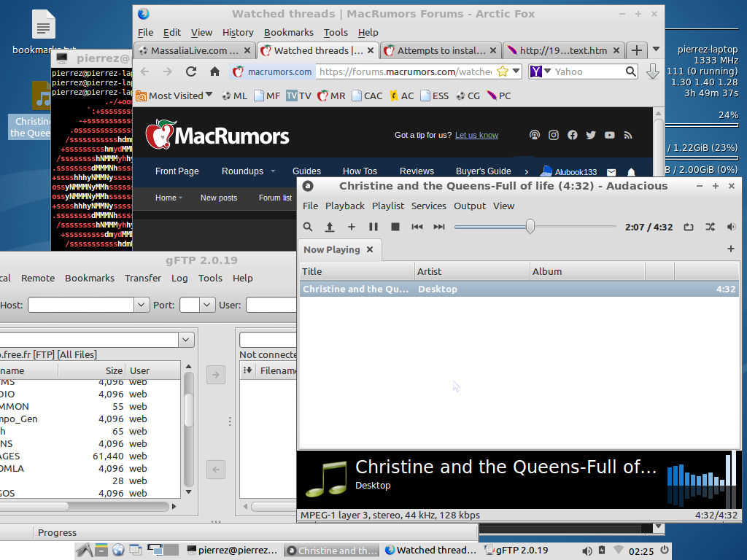
Task: Toggle shuffle mode in Audacious
Action: pyautogui.click(x=710, y=227)
